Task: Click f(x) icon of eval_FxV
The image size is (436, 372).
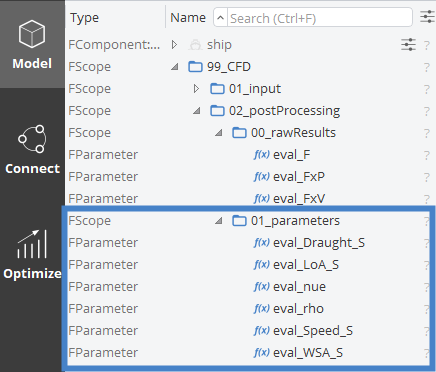Action: click(262, 199)
